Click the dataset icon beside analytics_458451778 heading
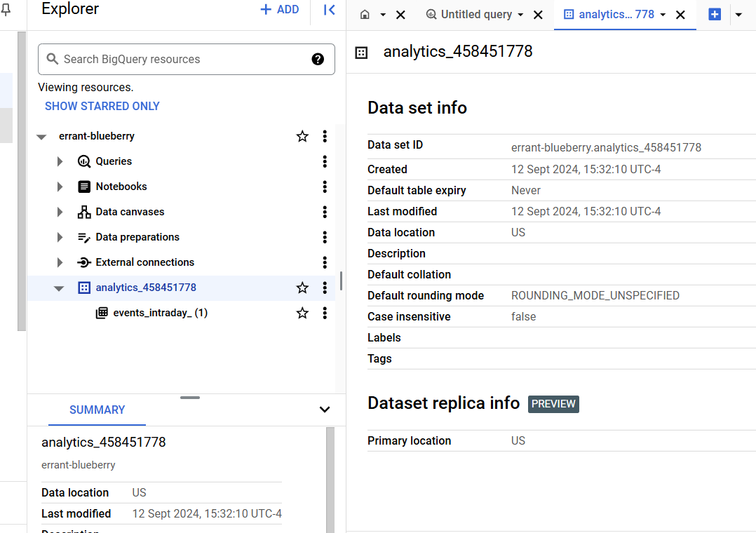 tap(361, 53)
